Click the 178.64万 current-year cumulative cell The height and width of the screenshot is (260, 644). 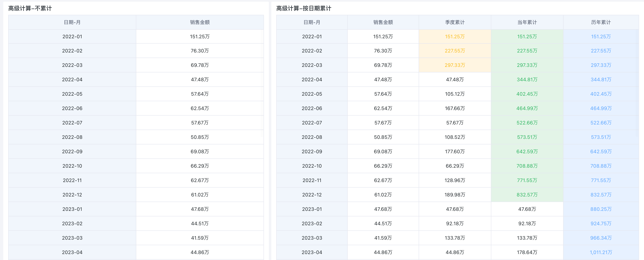point(527,252)
